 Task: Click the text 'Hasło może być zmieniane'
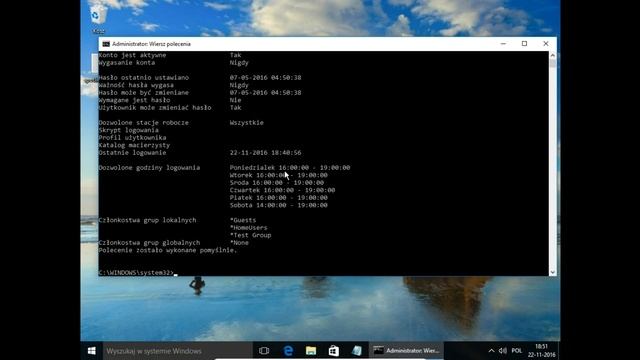tap(144, 93)
